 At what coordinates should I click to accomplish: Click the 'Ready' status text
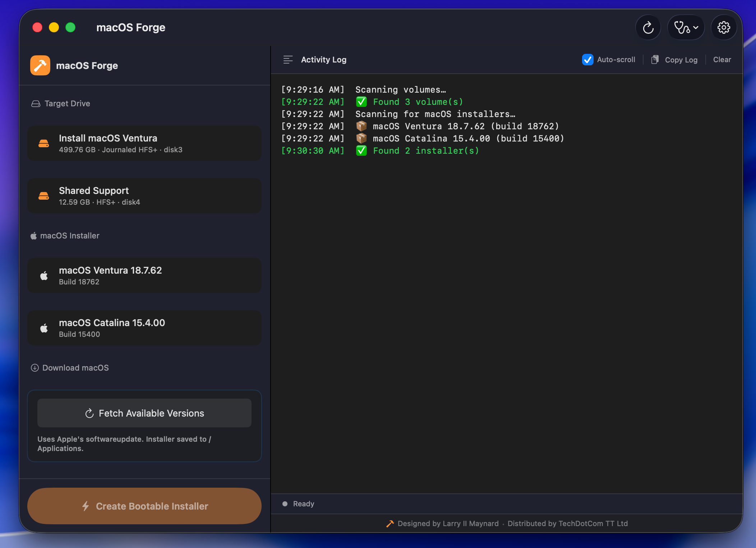304,504
